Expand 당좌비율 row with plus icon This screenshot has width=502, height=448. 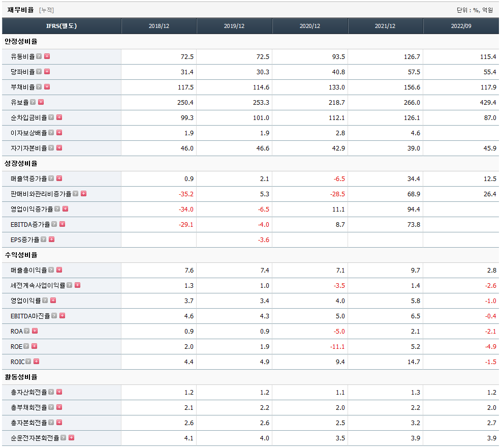pos(47,72)
